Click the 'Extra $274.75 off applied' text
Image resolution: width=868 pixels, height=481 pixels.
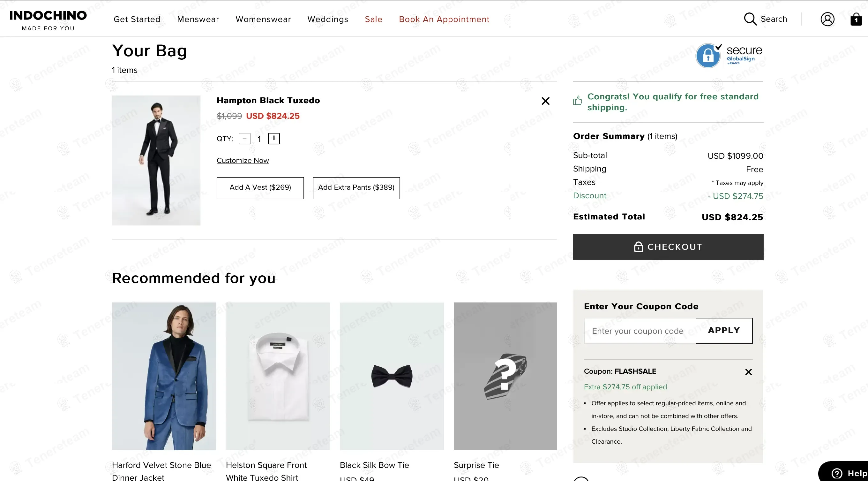[x=625, y=387]
